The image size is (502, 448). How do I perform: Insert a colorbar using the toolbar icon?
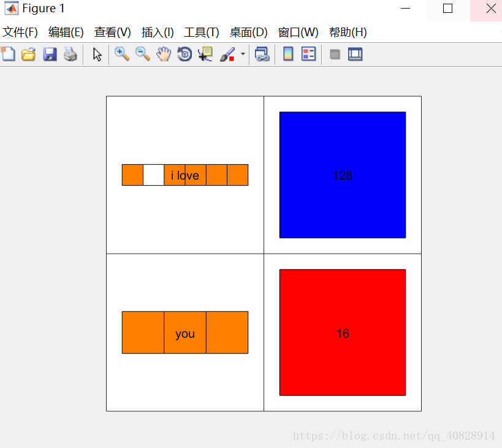(288, 54)
